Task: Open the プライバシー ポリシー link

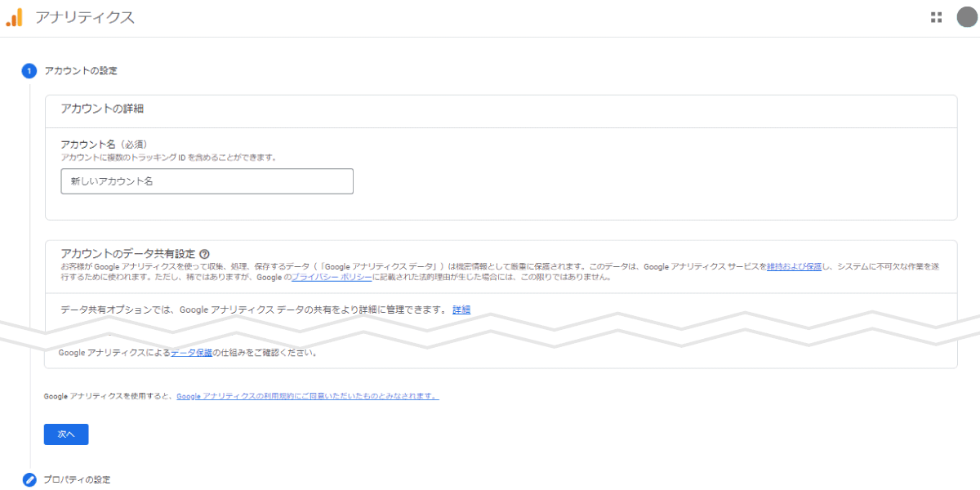Action: tap(332, 278)
